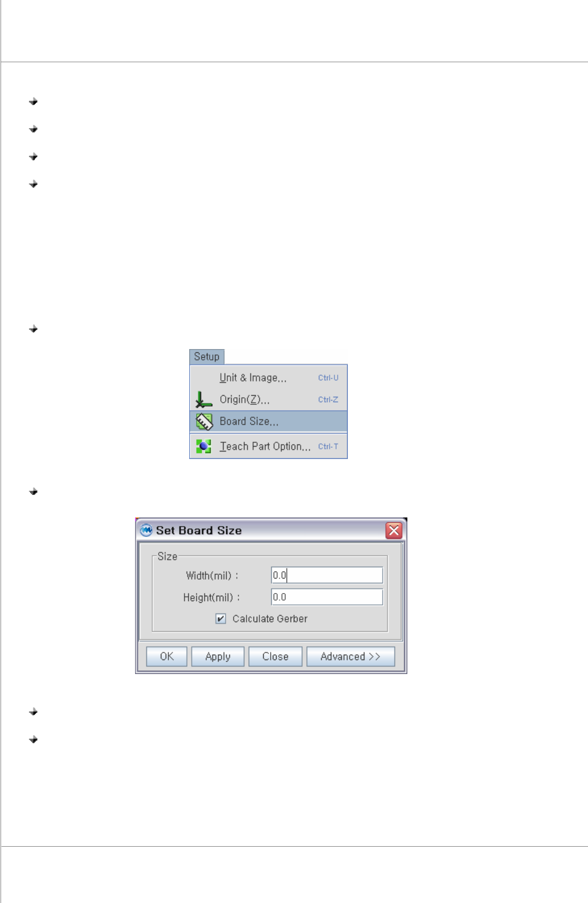
Task: Toggle the Calculate Gerber checkbox
Action: pyautogui.click(x=220, y=619)
